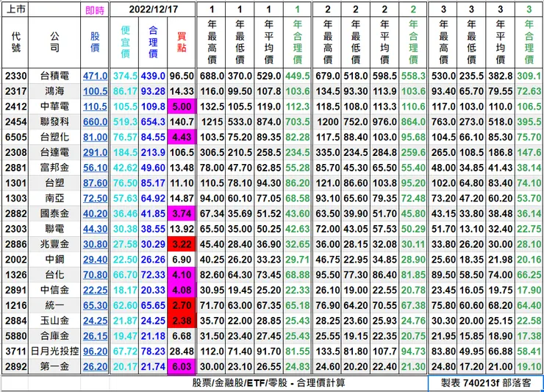The width and height of the screenshot is (544, 392).
Task: Click the 439.0 fair price for 台積電
Action: point(153,76)
